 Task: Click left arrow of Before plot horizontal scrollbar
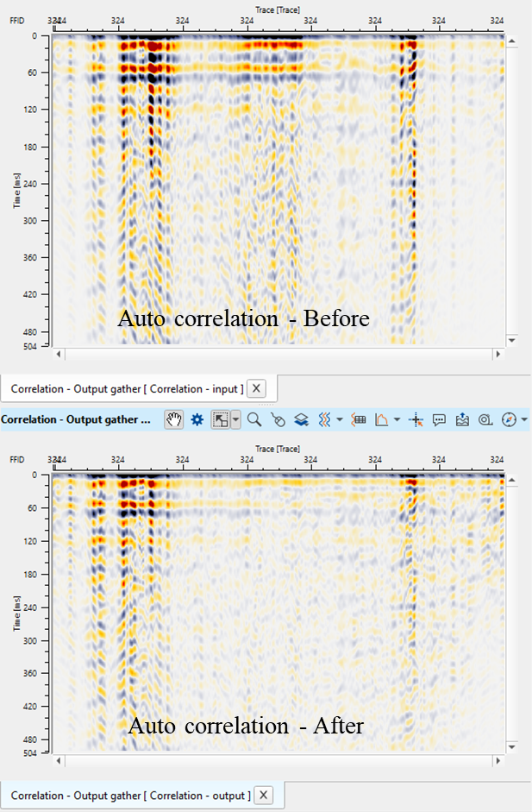pyautogui.click(x=59, y=354)
